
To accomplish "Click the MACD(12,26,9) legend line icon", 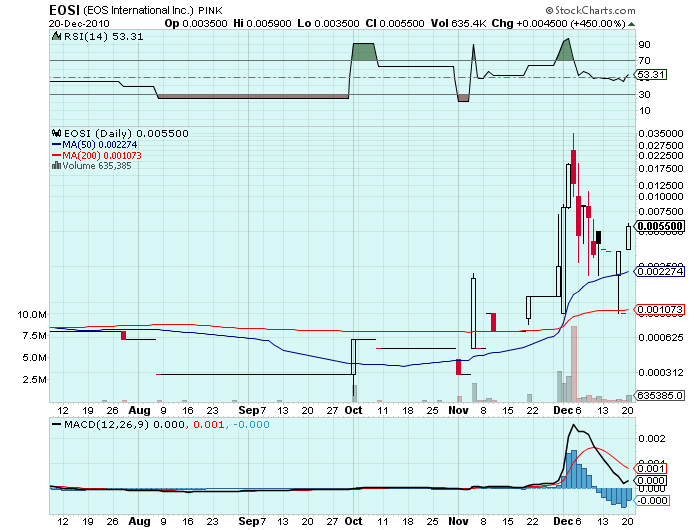I will [x=55, y=426].
